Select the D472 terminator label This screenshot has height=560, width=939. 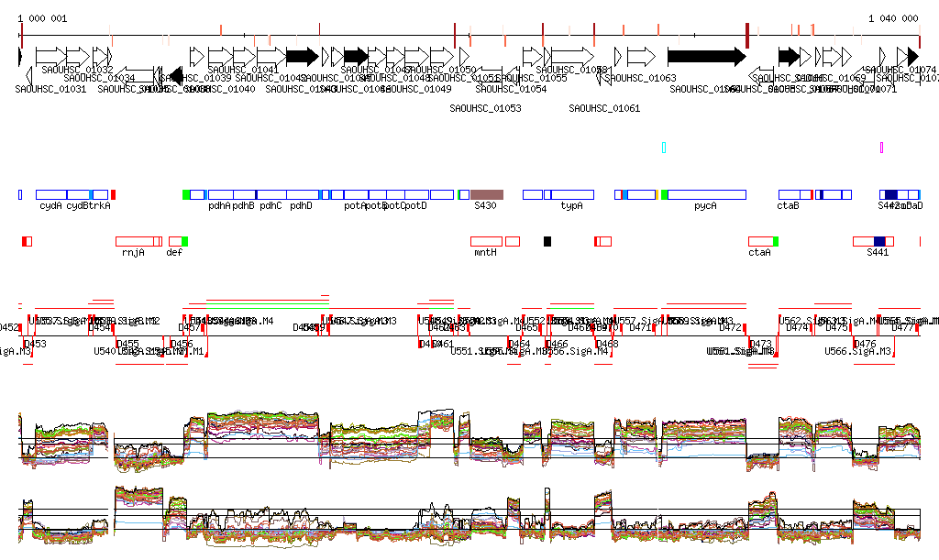click(x=731, y=328)
